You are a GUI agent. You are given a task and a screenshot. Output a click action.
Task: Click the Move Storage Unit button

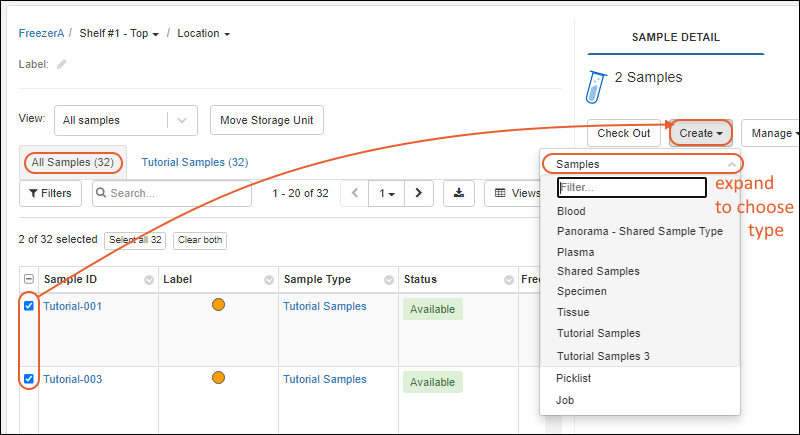tap(266, 120)
